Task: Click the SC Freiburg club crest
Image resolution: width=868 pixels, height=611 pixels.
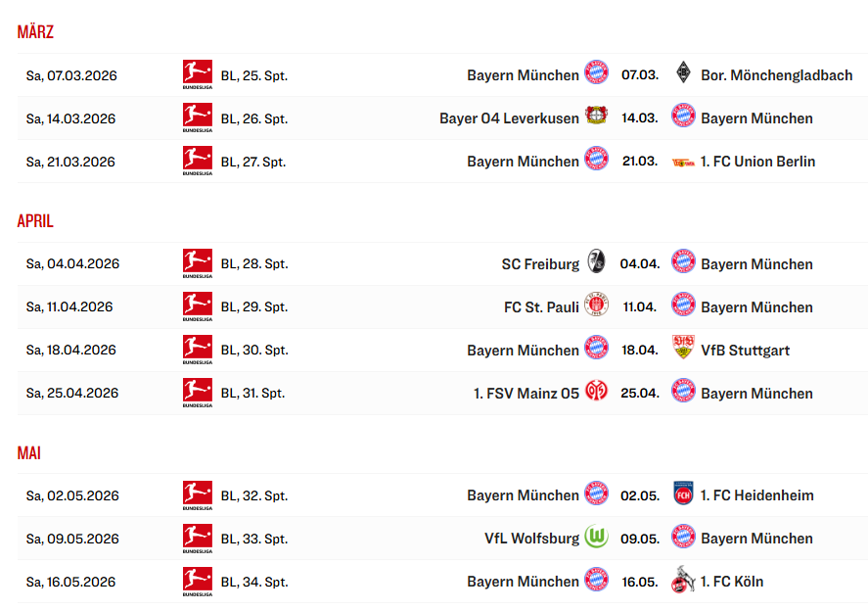Action: [x=596, y=263]
